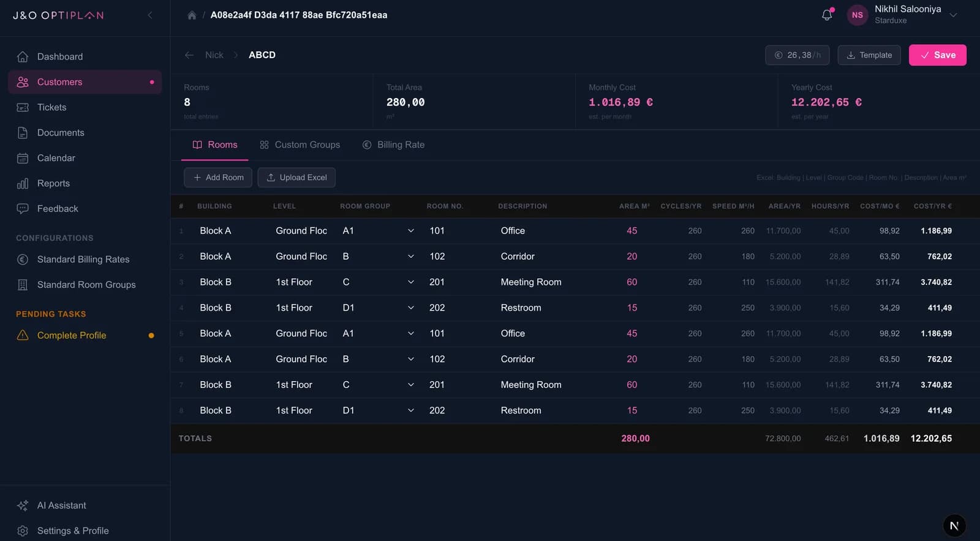Click the A08e2a4f breadcrumb ID text
Viewport: 980px width, 541px height.
tap(299, 15)
